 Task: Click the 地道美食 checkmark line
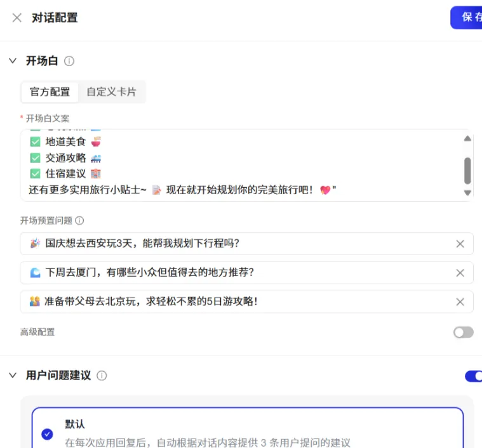point(65,142)
